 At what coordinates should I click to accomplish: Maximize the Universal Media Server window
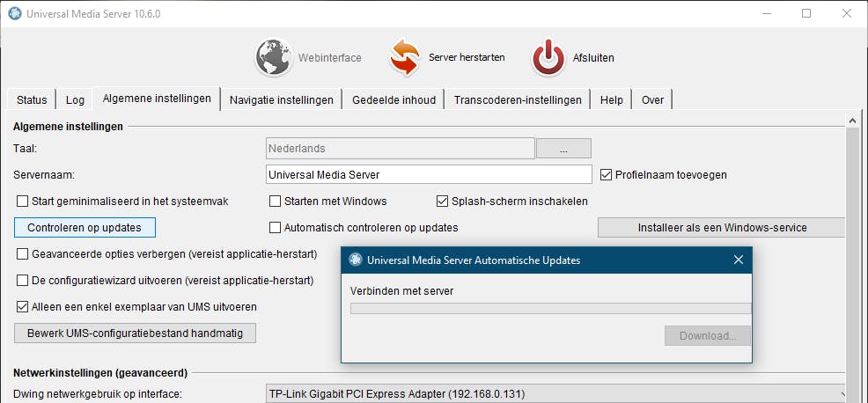(x=806, y=14)
